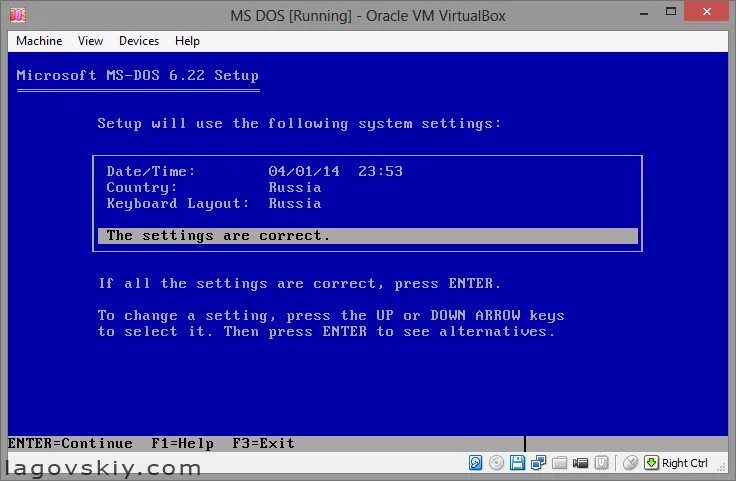Click the window resize grip in status bar

click(x=722, y=466)
